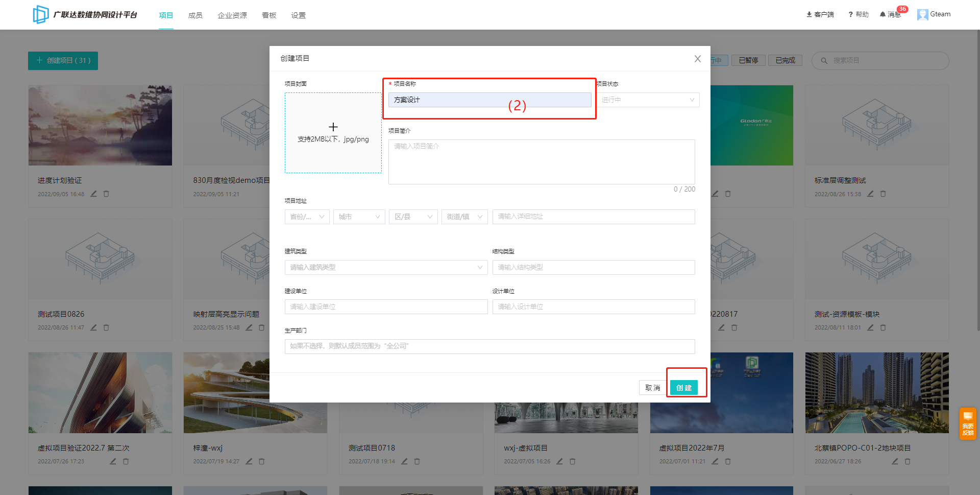Edit the 梓潼-wxj project

249,461
